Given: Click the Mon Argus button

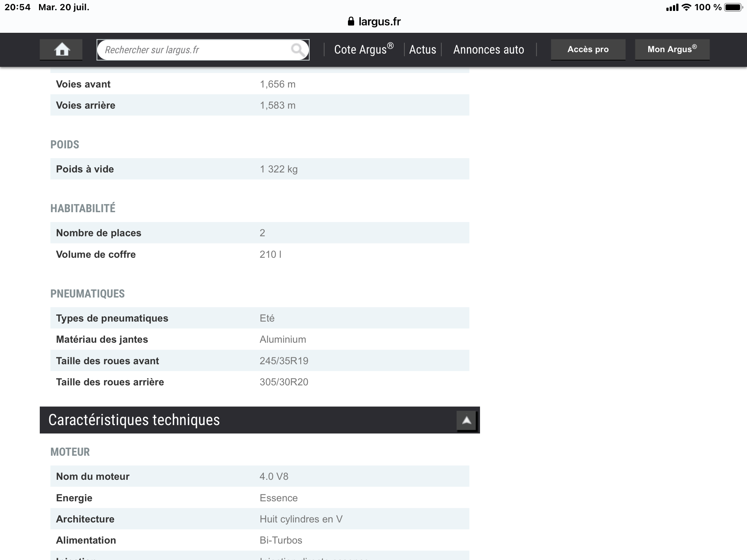Looking at the screenshot, I should (672, 49).
